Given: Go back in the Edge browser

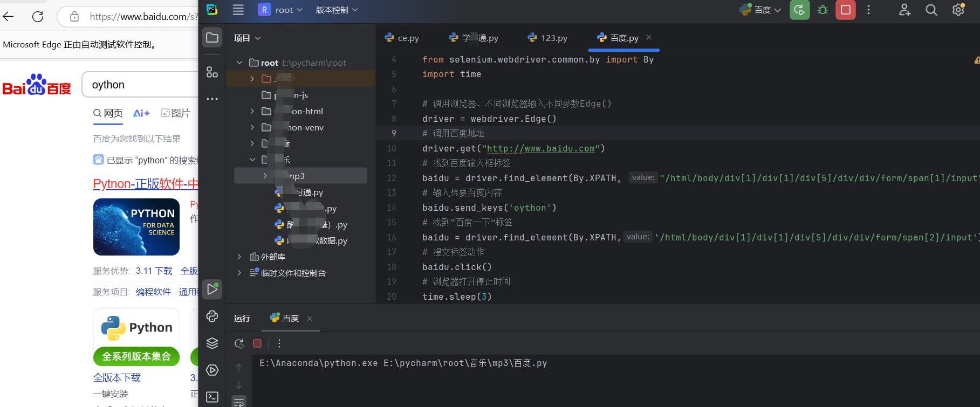Looking at the screenshot, I should (9, 17).
